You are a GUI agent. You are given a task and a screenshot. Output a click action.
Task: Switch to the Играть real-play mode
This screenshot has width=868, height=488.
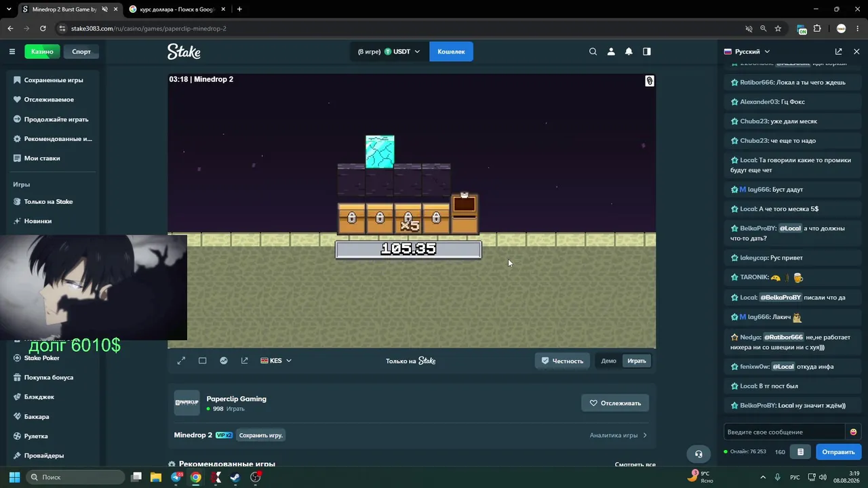(637, 361)
